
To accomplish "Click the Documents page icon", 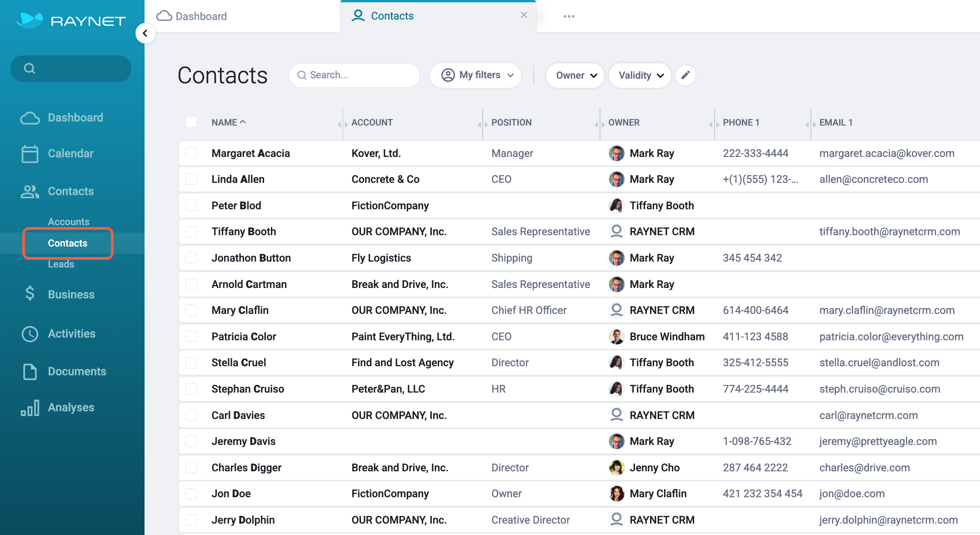I will [x=30, y=372].
